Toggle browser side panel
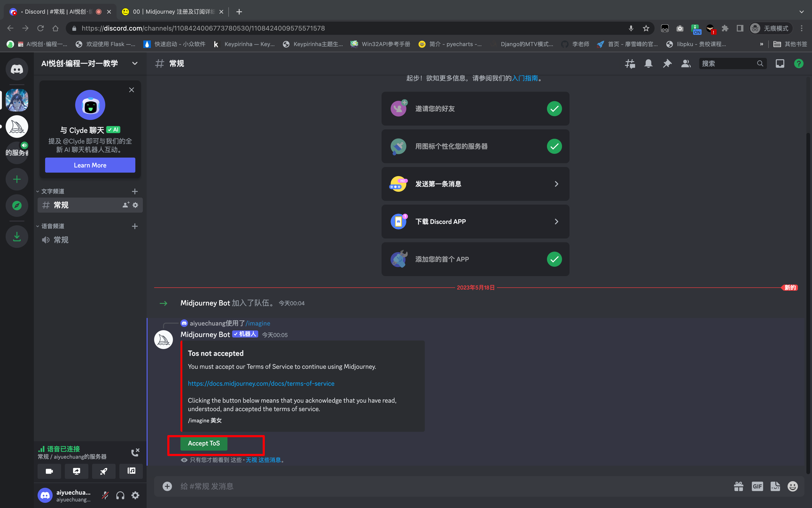Screen dimensions: 812x508 click(x=740, y=28)
